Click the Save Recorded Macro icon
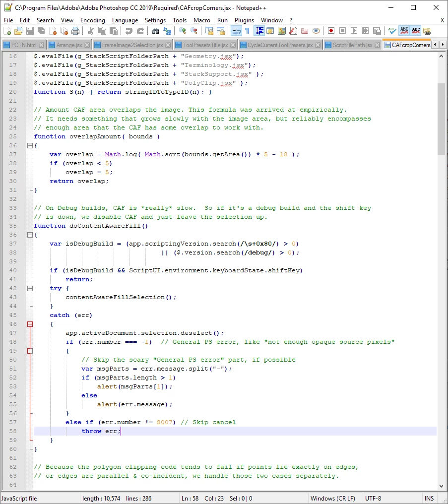The width and height of the screenshot is (448, 504). tap(377, 31)
